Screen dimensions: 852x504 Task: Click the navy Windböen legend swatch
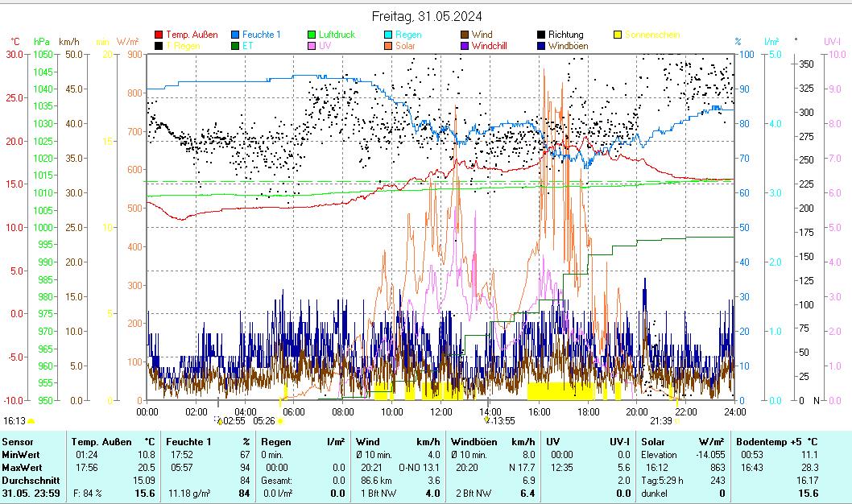541,46
